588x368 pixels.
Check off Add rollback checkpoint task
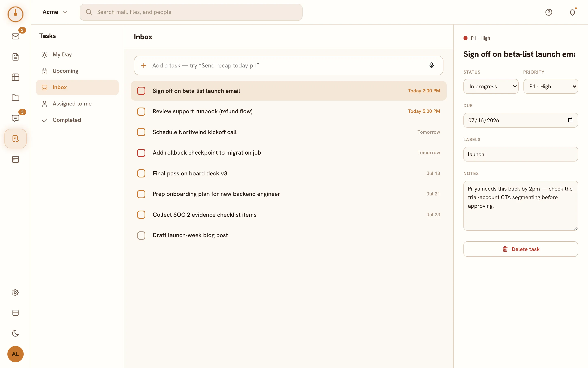(141, 153)
